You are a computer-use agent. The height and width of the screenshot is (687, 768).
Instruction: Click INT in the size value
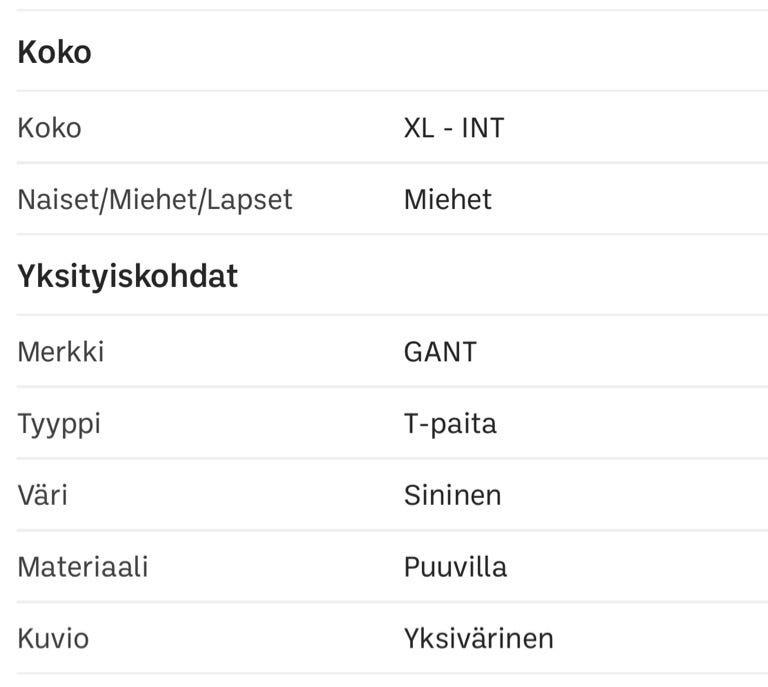[482, 128]
